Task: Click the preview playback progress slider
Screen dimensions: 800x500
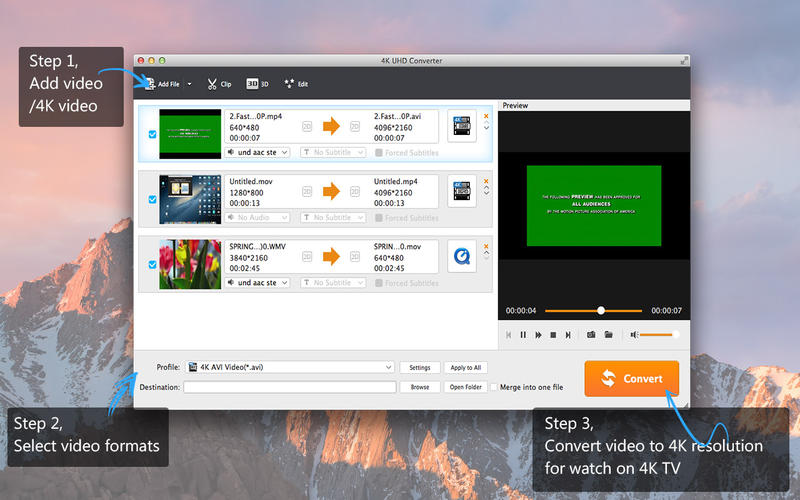Action: [600, 311]
